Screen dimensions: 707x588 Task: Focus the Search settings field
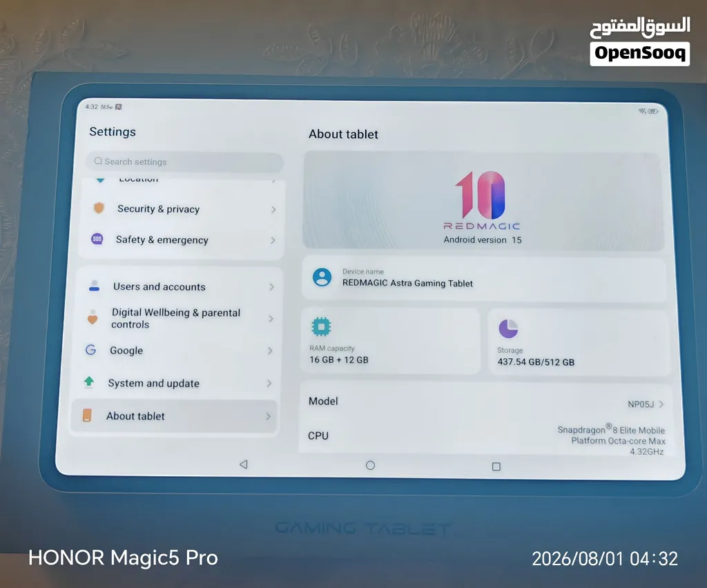point(184,161)
